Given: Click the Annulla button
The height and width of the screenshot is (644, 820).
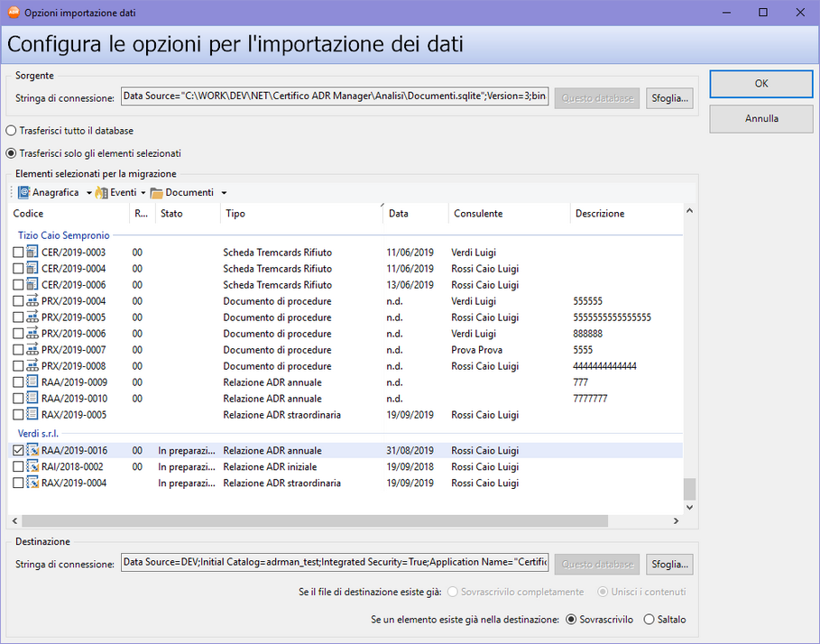Looking at the screenshot, I should coord(761,118).
